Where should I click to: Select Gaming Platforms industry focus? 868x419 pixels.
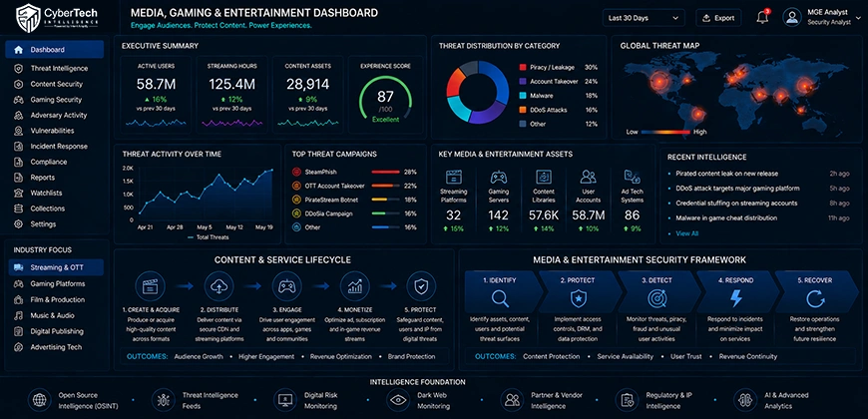(56, 284)
